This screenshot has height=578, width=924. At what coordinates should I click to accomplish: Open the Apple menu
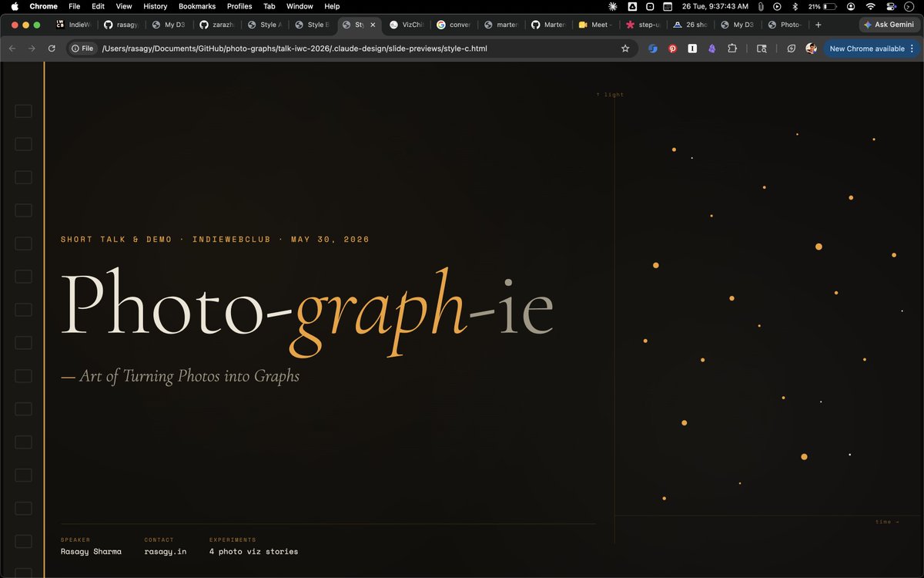[x=15, y=6]
